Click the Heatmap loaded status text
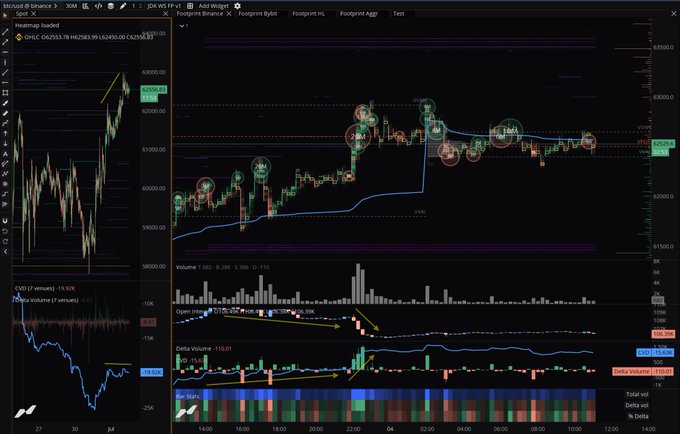680x434 pixels. click(37, 26)
